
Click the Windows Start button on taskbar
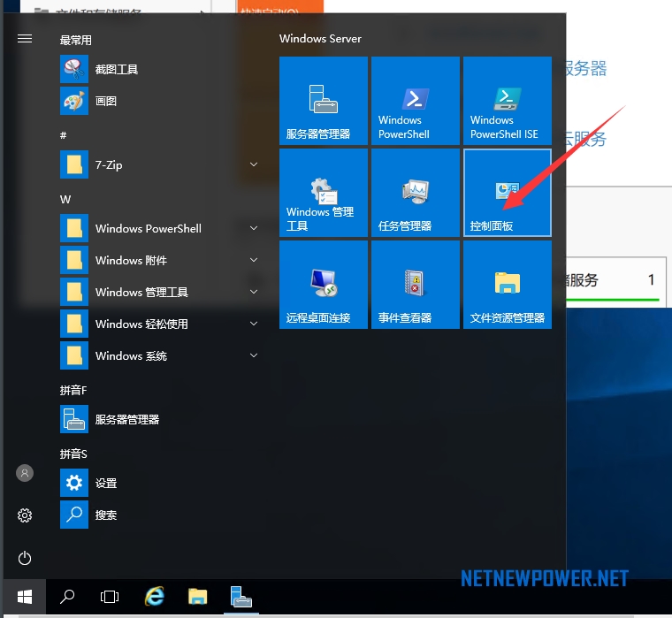pyautogui.click(x=25, y=597)
